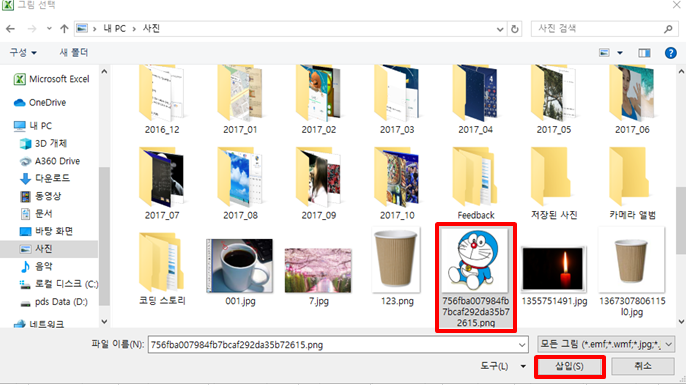Click the back navigation arrow
The image size is (686, 385).
pyautogui.click(x=10, y=29)
